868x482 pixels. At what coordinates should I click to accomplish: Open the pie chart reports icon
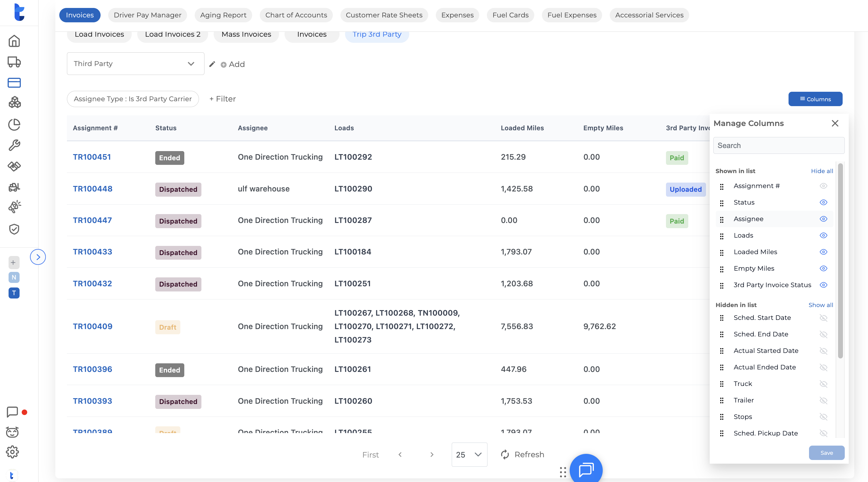[x=14, y=124]
